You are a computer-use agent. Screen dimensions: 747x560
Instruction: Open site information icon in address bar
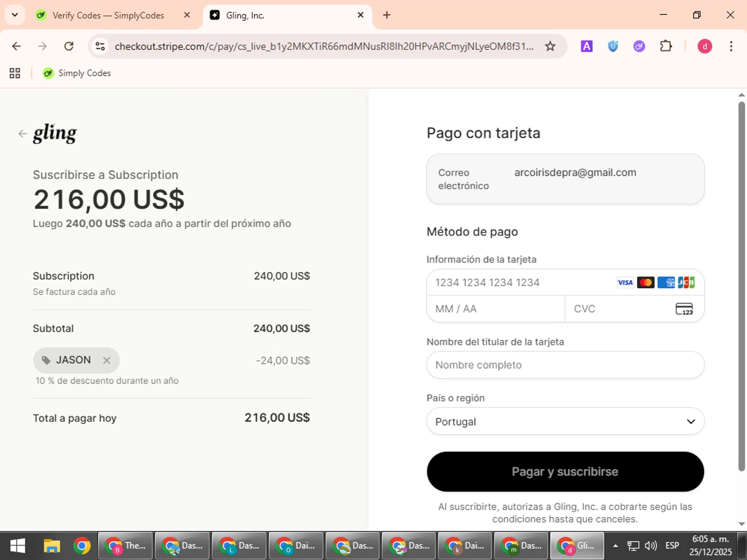(100, 46)
